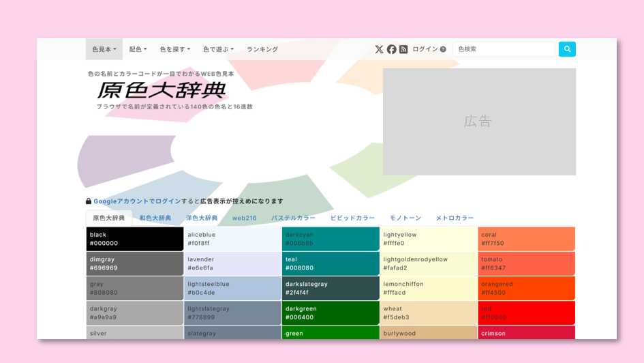Select the lightyellow #ffffe0 swatch
This screenshot has height=363, width=644.
click(x=429, y=239)
